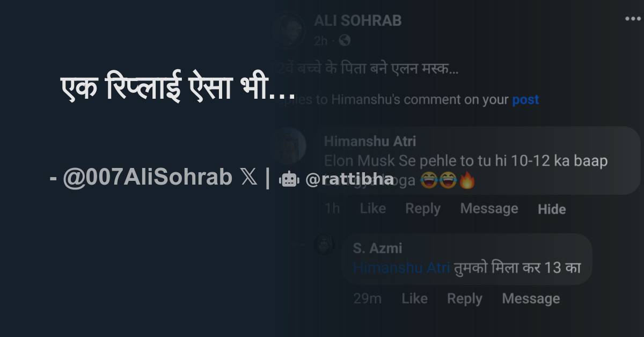Open the 29m timestamp on the reply
This screenshot has width=644, height=337.
tap(367, 298)
